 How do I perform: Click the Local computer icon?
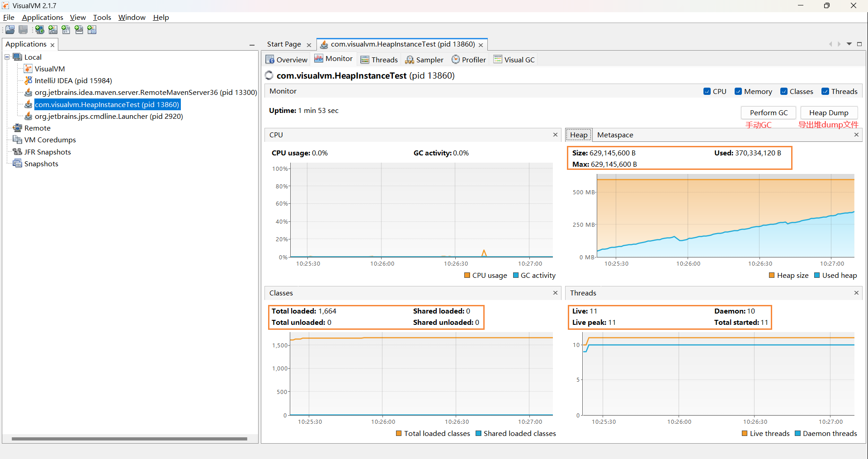point(18,57)
